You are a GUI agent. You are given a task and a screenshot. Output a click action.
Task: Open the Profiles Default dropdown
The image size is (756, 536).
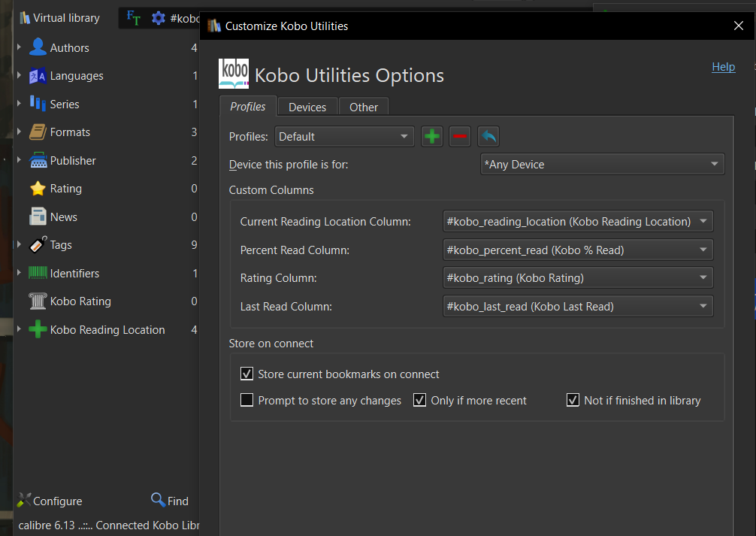345,137
